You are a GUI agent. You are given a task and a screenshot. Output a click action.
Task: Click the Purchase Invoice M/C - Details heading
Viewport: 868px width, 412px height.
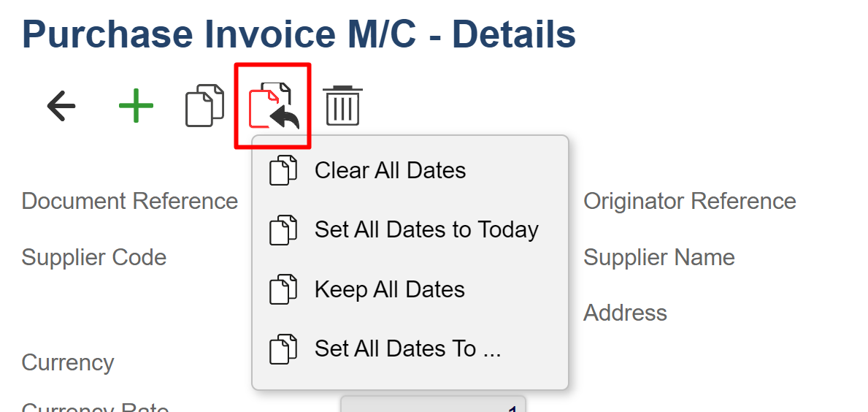(299, 34)
